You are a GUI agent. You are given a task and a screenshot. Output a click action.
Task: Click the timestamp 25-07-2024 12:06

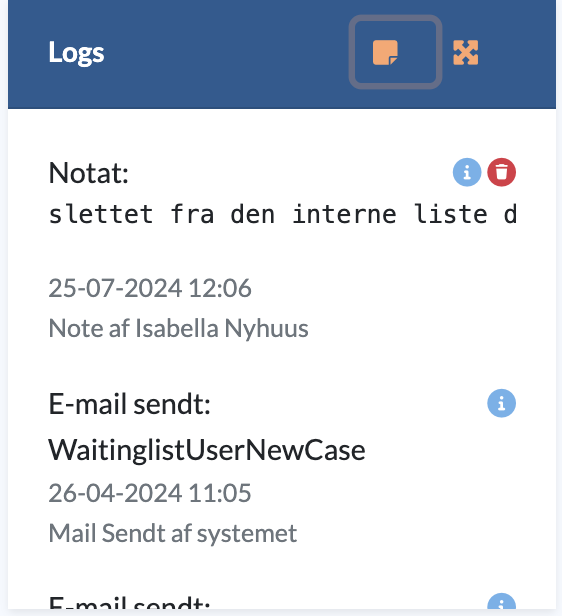tap(150, 288)
